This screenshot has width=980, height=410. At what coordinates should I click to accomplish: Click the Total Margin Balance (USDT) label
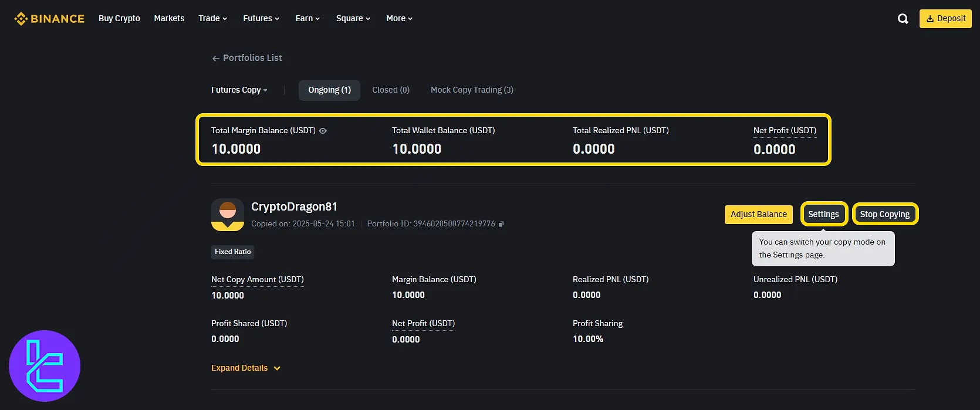263,131
